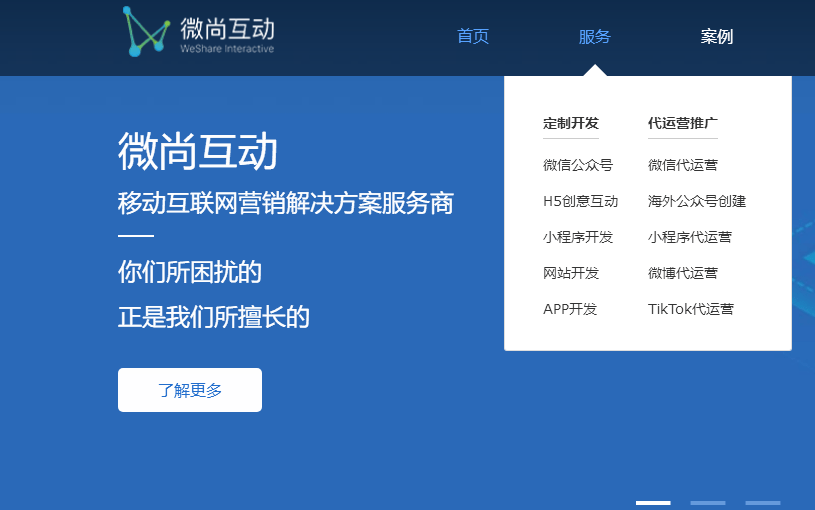Screen dimensions: 815x510
Task: Click the 正是我们所擅长的 banner text
Action: point(214,317)
